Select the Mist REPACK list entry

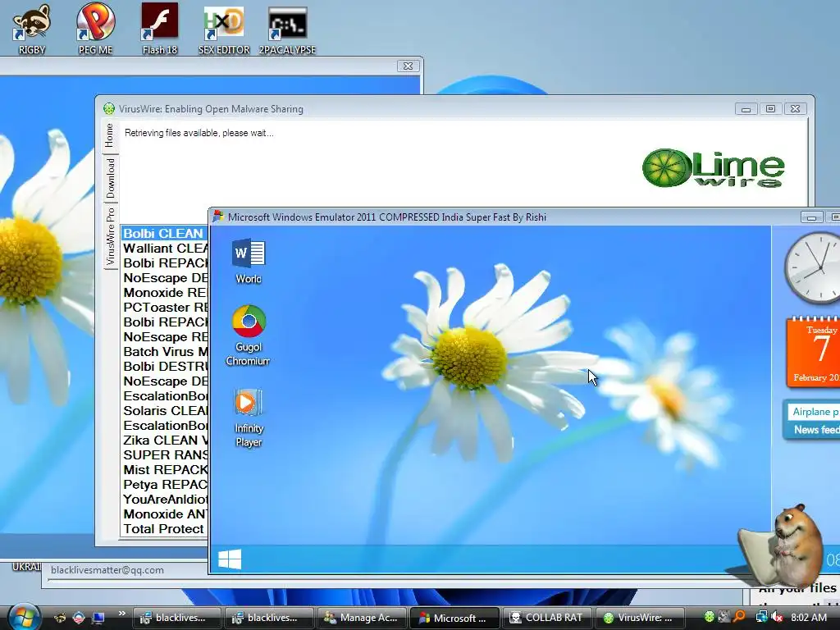[x=165, y=470]
